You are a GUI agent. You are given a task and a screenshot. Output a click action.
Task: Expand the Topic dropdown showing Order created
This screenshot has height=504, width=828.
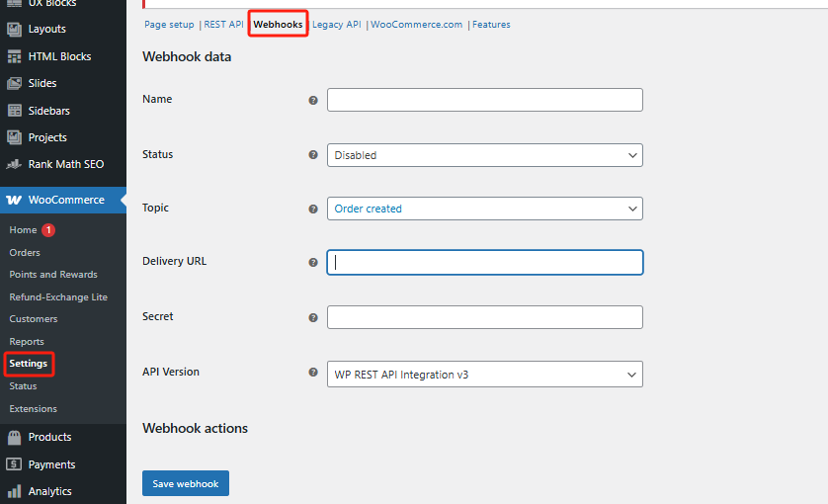(484, 209)
